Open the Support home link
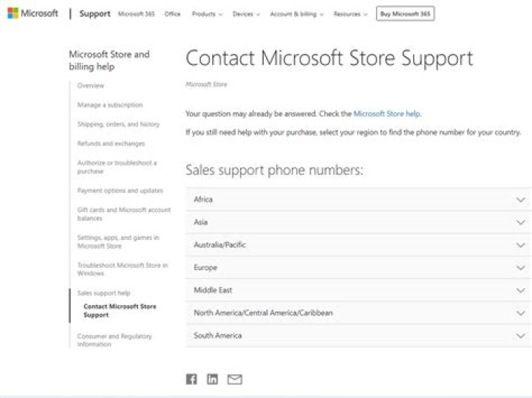Image resolution: width=532 pixels, height=398 pixels. [95, 14]
